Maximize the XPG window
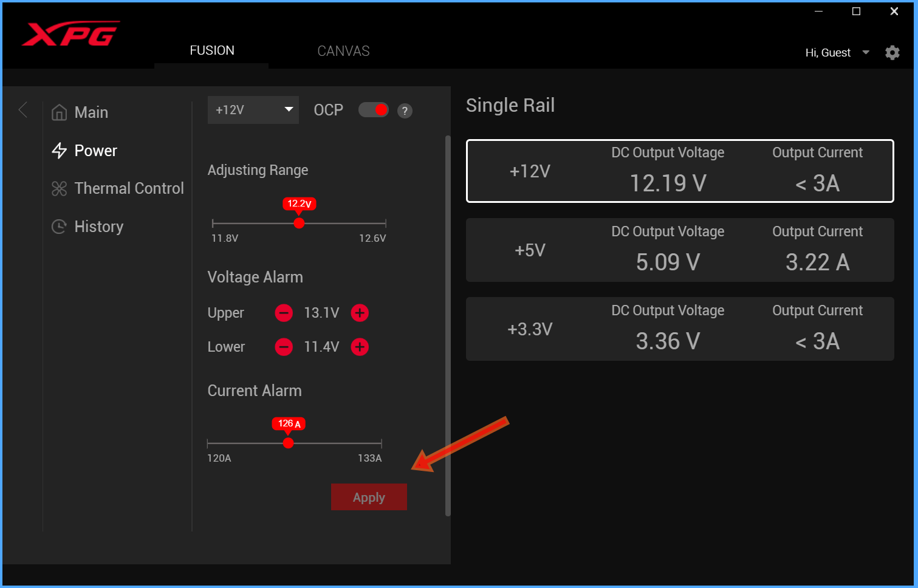Screen dimensions: 918x588 [x=856, y=12]
